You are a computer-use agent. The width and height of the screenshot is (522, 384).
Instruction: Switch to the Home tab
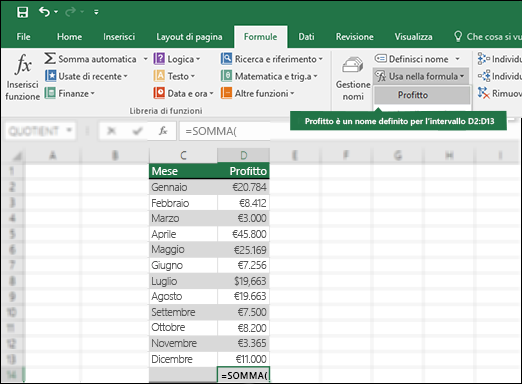coord(69,37)
